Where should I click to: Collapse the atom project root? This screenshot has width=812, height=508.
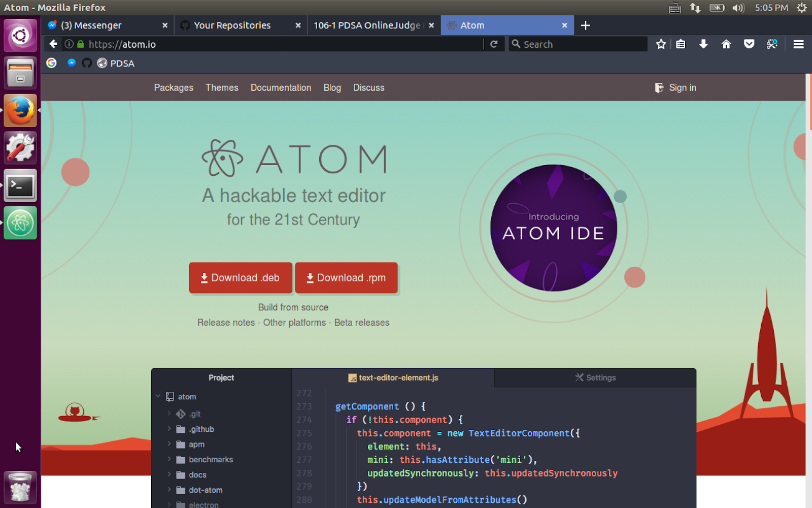pyautogui.click(x=158, y=396)
